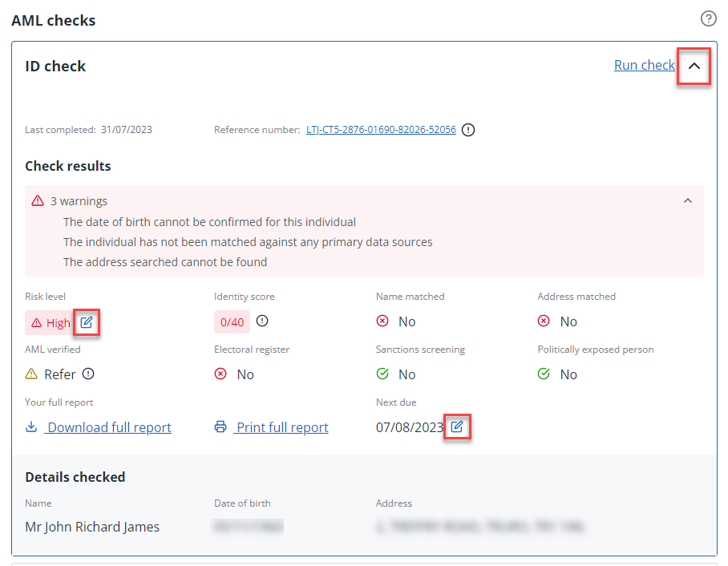Image resolution: width=728 pixels, height=566 pixels.
Task: Click the High risk level badge
Action: [49, 322]
